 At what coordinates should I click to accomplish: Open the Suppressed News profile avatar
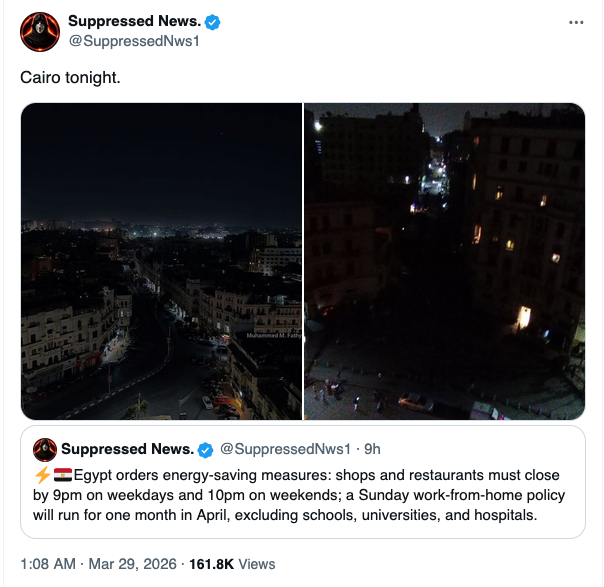[x=40, y=32]
